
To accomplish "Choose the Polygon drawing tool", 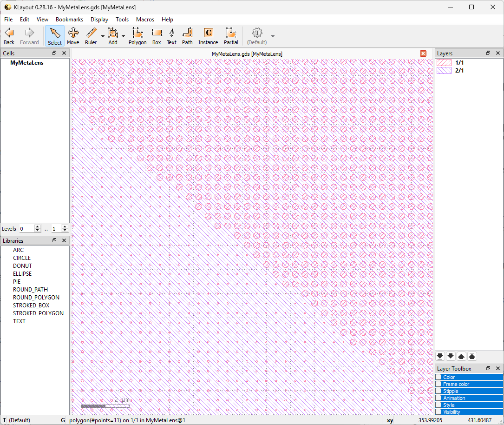I will [137, 36].
